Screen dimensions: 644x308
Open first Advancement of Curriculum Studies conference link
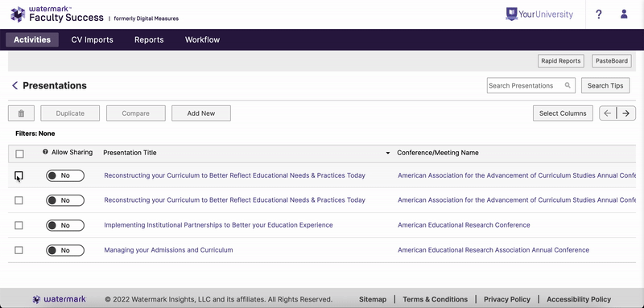[x=517, y=175]
